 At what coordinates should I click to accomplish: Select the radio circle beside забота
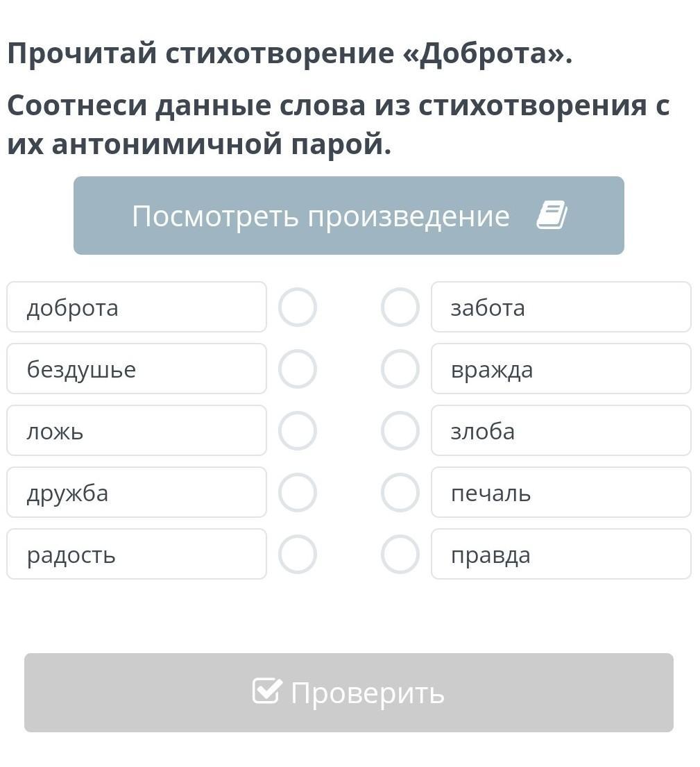pos(400,307)
